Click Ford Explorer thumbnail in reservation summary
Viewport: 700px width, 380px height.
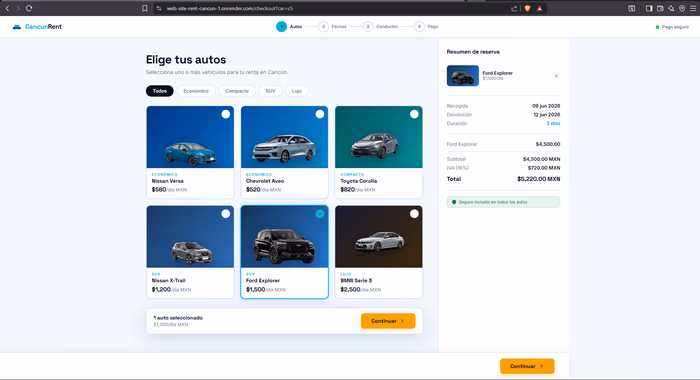click(462, 75)
